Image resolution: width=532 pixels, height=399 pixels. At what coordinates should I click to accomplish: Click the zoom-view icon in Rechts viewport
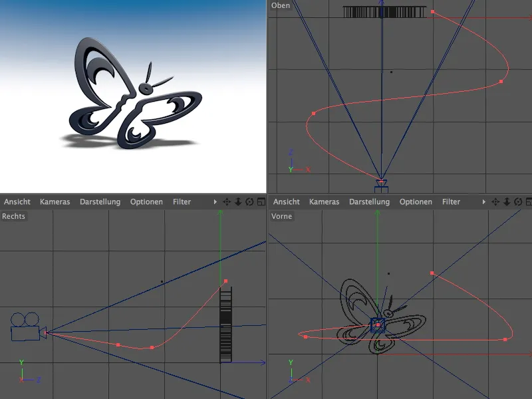pos(238,202)
